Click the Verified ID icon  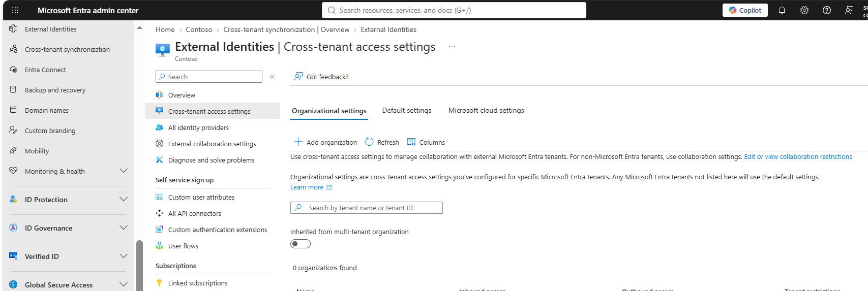13,256
